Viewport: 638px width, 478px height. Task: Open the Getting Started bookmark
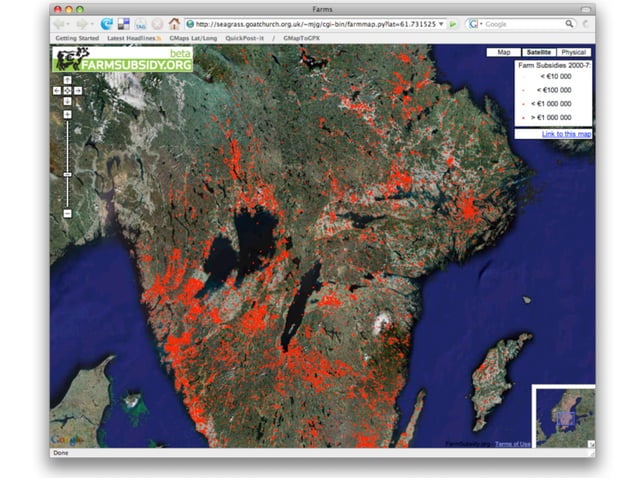coord(79,38)
